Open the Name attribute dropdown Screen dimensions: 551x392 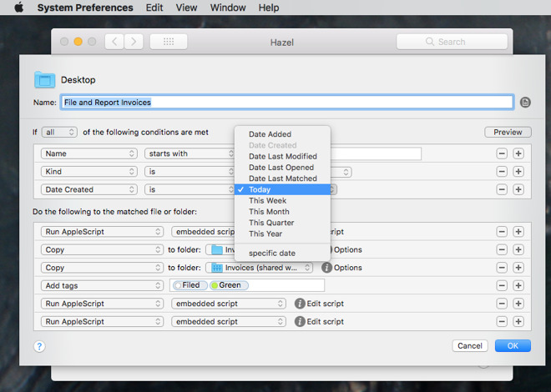(x=88, y=153)
